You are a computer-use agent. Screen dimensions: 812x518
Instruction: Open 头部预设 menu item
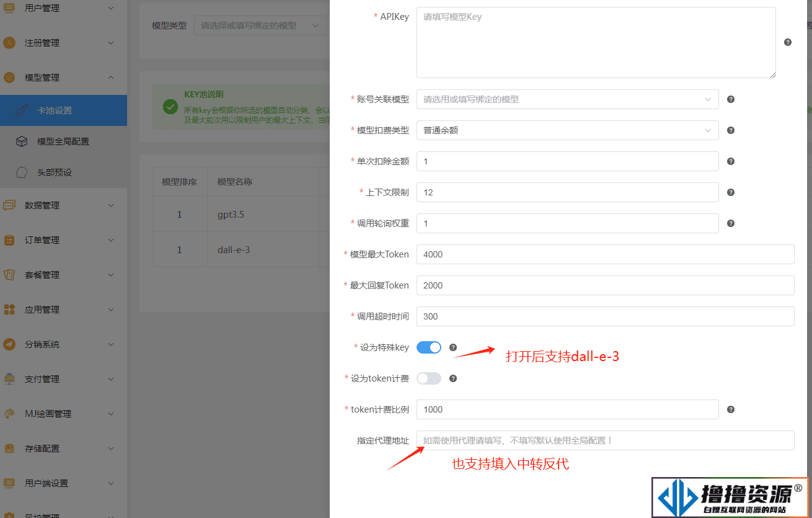pyautogui.click(x=63, y=172)
